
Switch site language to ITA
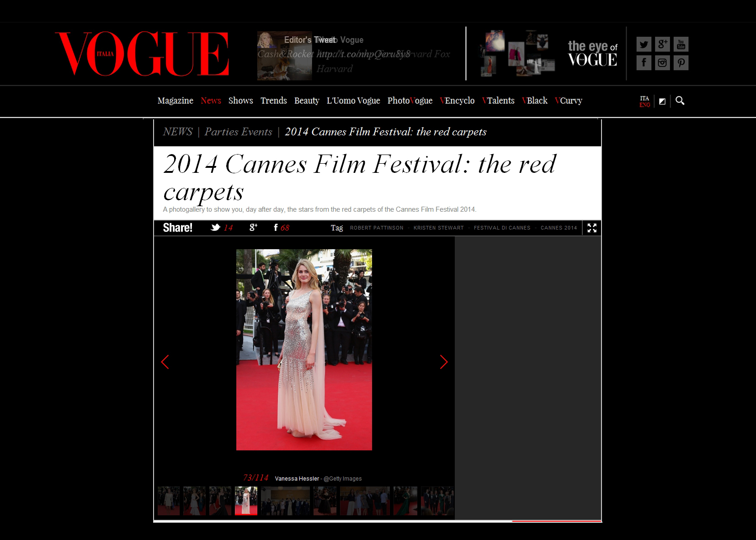[644, 98]
